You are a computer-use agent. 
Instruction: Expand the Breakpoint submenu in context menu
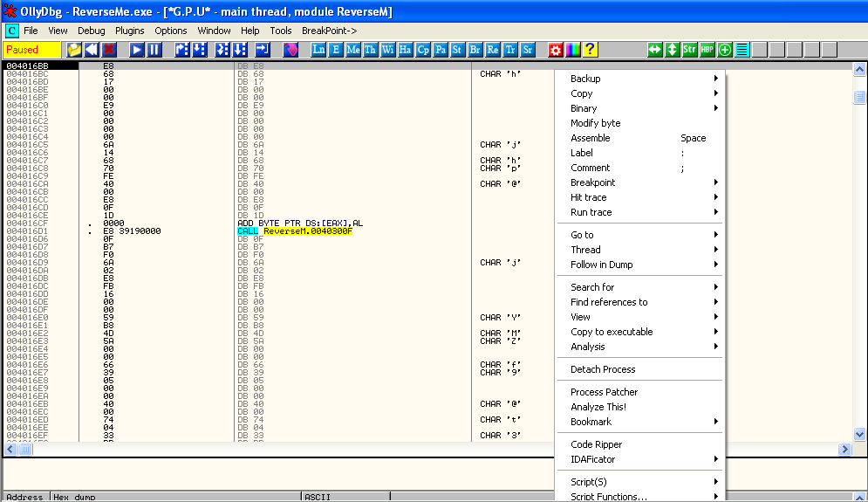[640, 182]
